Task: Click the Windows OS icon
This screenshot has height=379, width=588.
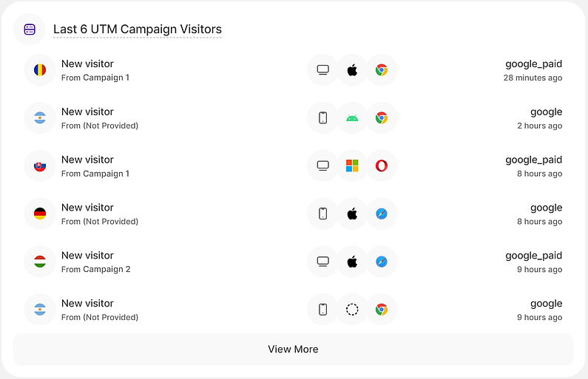Action: pos(352,166)
